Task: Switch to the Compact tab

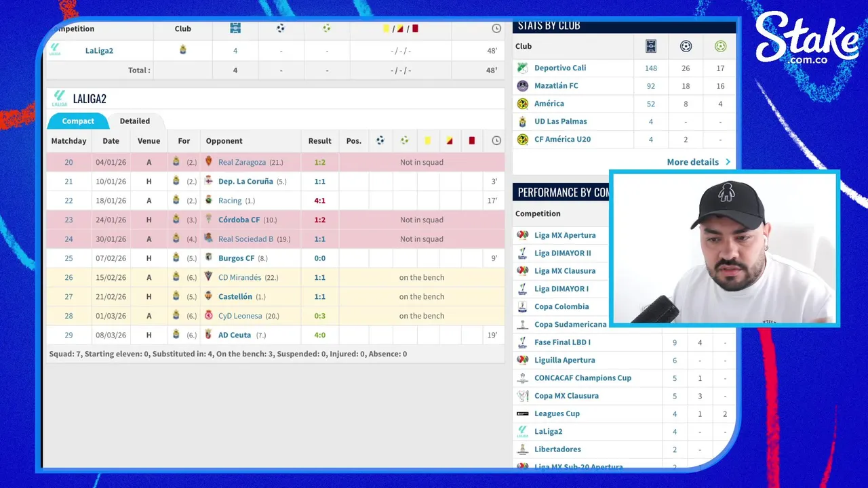Action: pyautogui.click(x=78, y=121)
